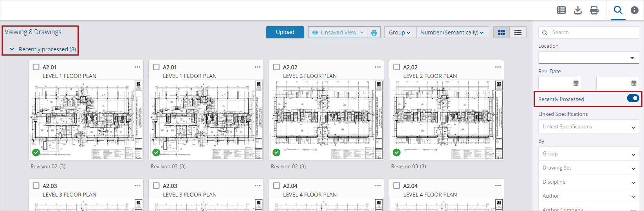Open A2.01 Revision 03 floor plan thumbnail
Image resolution: width=644 pixels, height=211 pixels.
pos(206,120)
